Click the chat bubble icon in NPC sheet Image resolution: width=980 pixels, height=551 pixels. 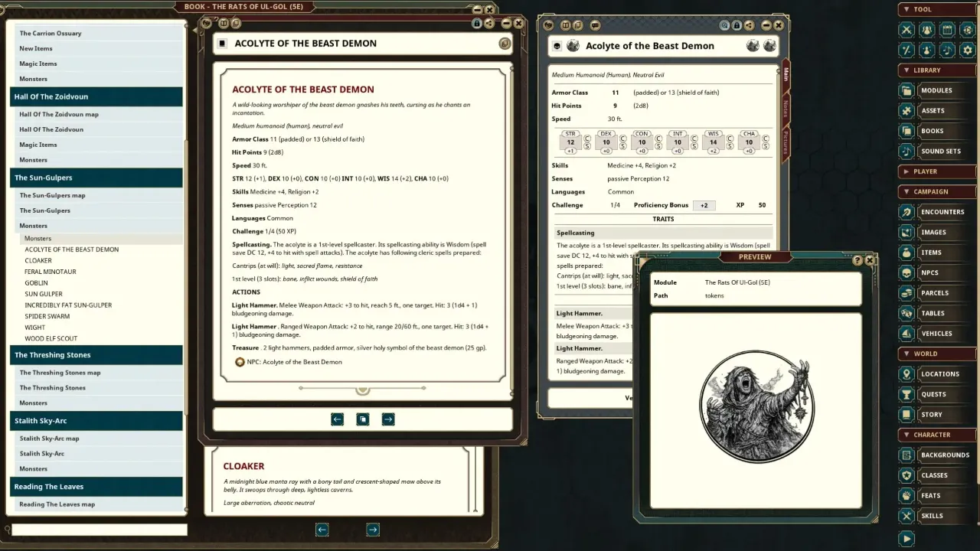point(596,25)
